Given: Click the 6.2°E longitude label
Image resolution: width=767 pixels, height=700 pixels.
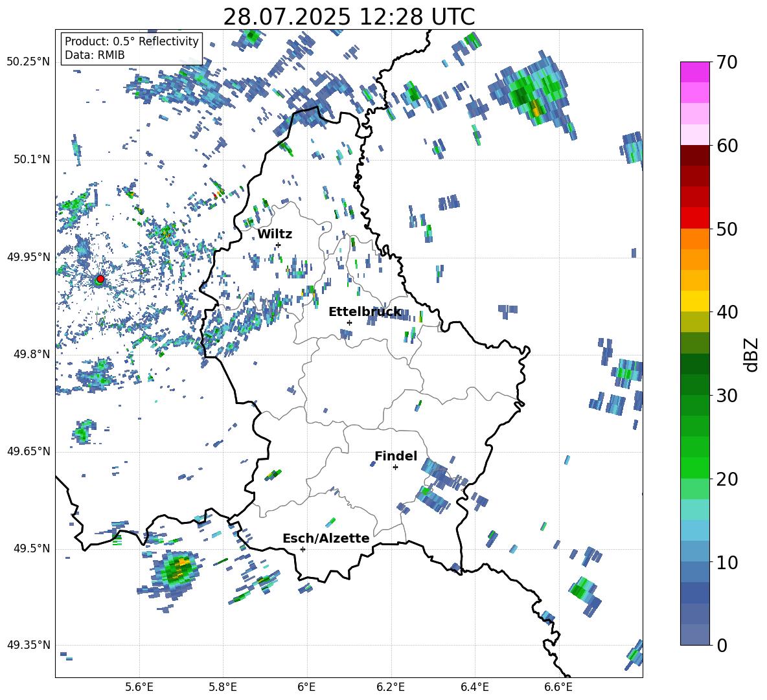Looking at the screenshot, I should coord(391,688).
